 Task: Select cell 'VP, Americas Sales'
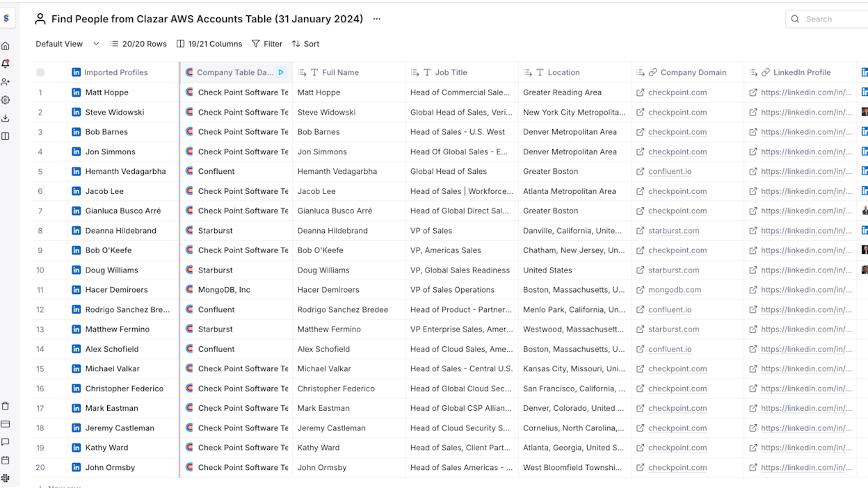tap(462, 250)
